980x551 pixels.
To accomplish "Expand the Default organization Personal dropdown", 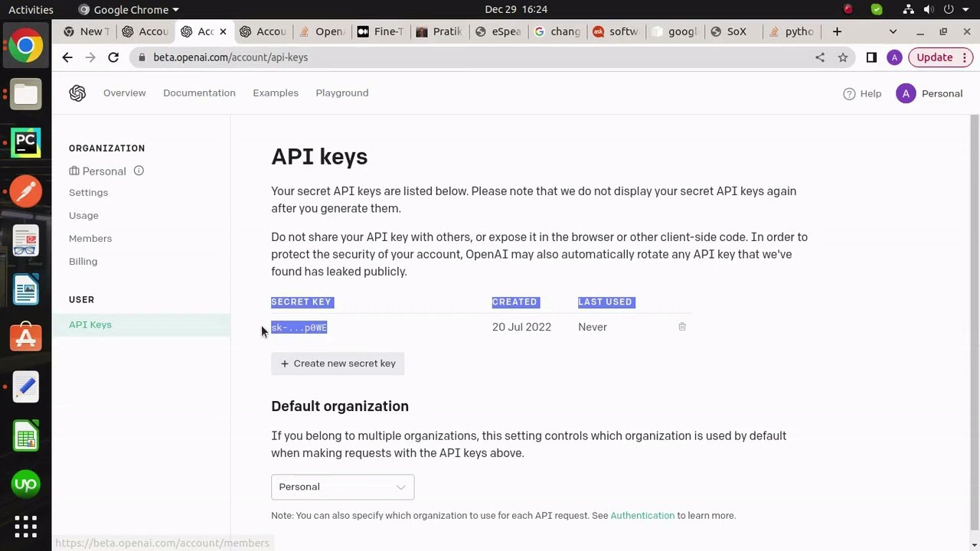I will pos(342,487).
